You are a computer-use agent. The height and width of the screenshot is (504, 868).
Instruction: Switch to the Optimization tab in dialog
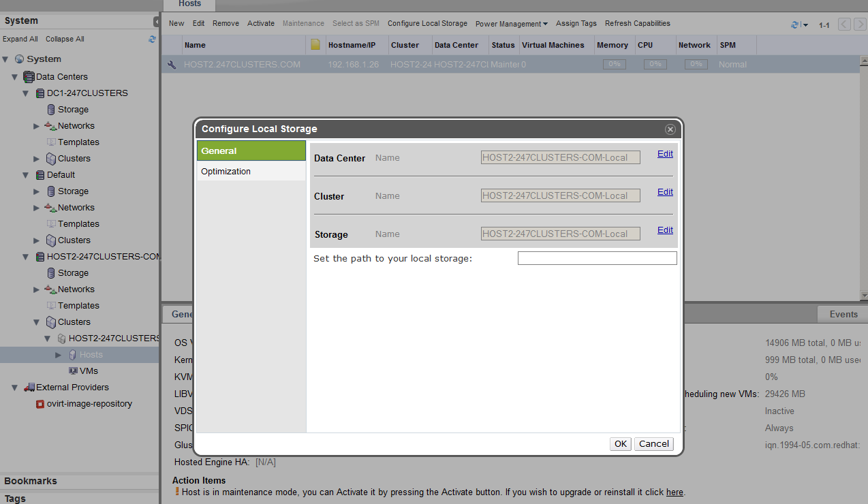click(226, 172)
